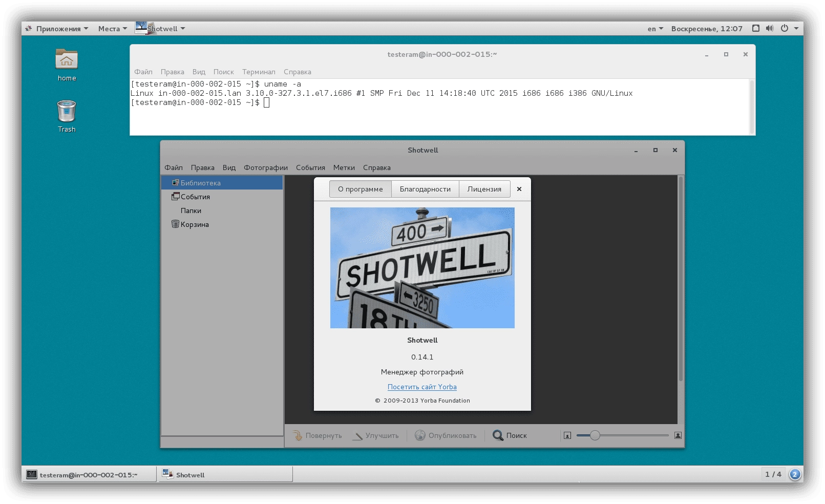The image size is (825, 504).
Task: Click the Поиск toolbar button label
Action: 517,435
